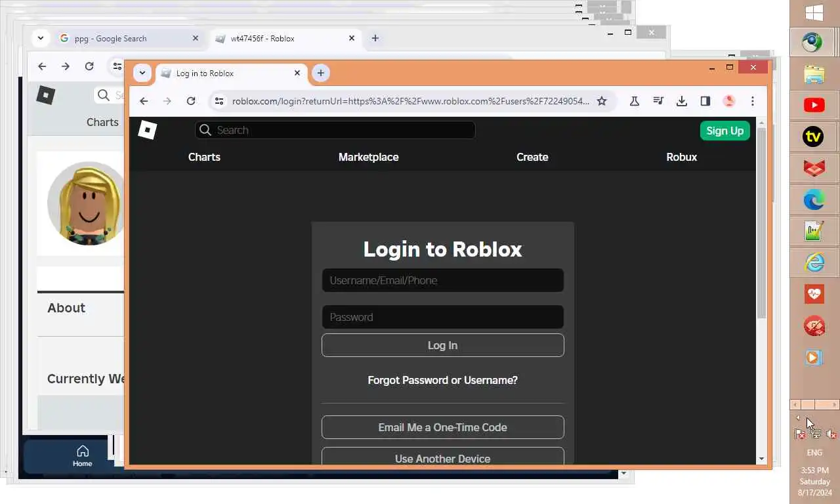Screen dimensions: 840x504
Task: Open Charts in the Roblox login window
Action: (x=204, y=157)
